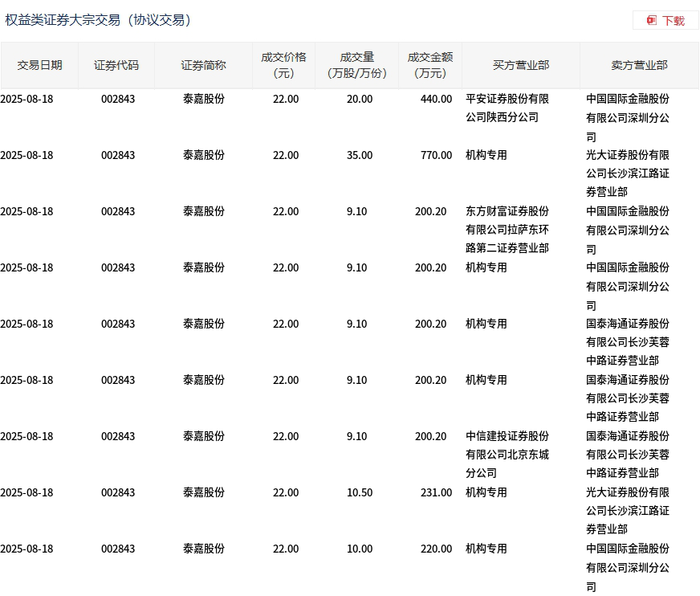
Task: Click the 成交金额(万元) column header
Action: [430, 65]
